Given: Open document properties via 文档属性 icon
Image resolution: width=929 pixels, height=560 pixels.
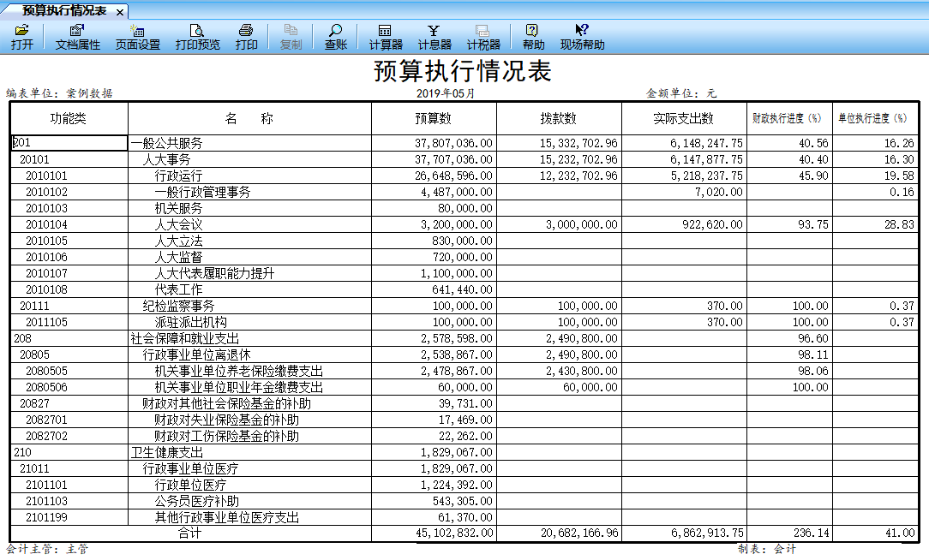Looking at the screenshot, I should pos(76,36).
